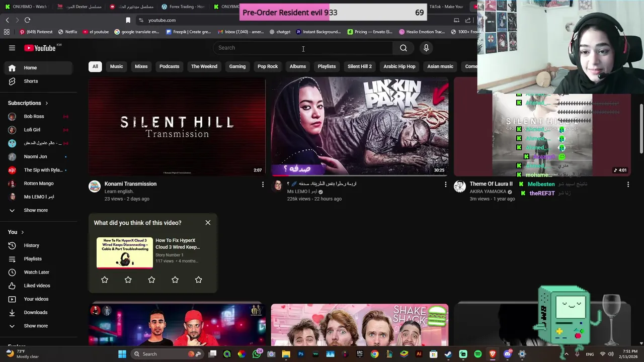
Task: Expand the You section arrow
Action: [22, 232]
